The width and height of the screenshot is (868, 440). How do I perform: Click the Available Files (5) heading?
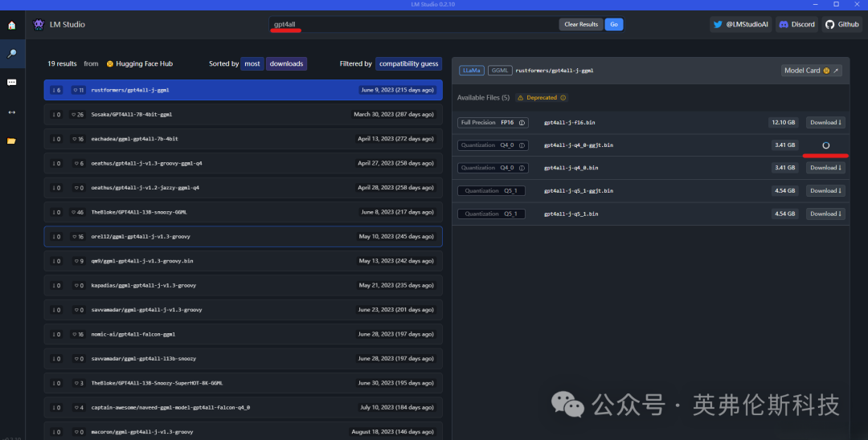pyautogui.click(x=483, y=98)
